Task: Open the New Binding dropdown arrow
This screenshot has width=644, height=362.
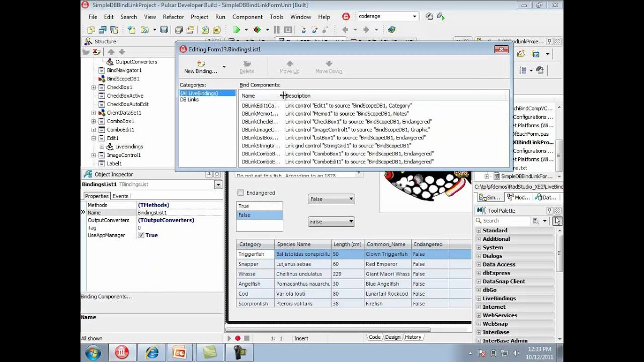Action: click(x=224, y=67)
